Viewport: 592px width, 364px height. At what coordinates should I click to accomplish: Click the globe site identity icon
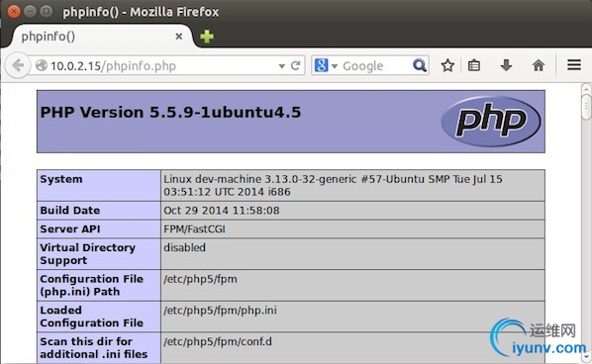click(x=42, y=65)
